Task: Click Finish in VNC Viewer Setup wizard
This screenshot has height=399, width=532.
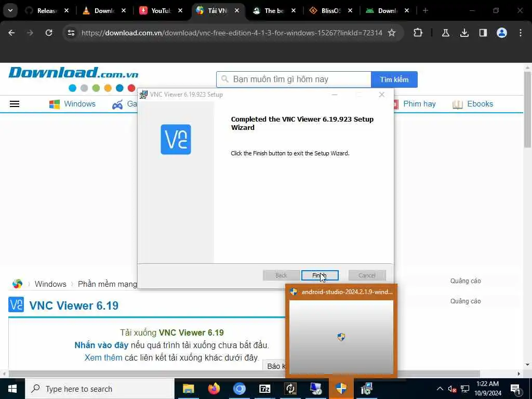Action: (x=320, y=275)
